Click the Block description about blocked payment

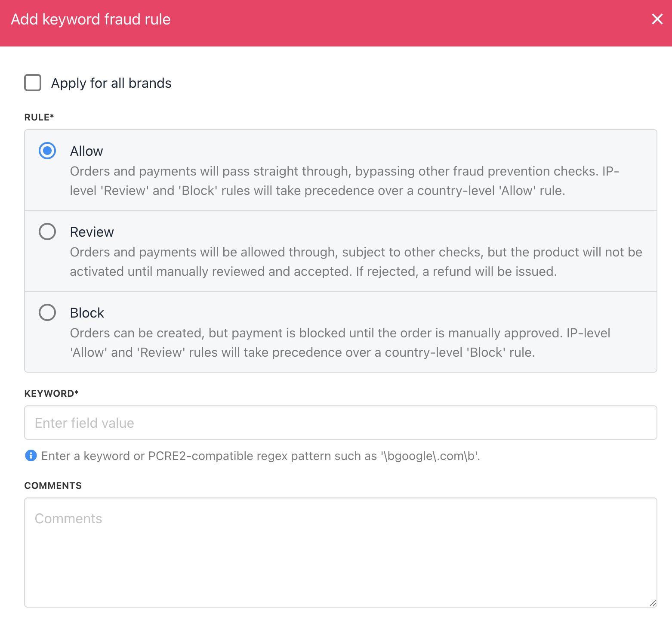point(340,343)
